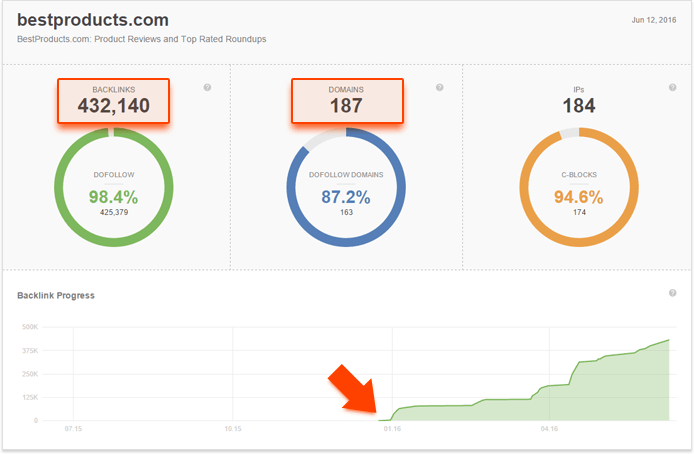Screen dimensions: 694x454
Task: Click the 98.4% dofollow percentage
Action: pos(113,197)
